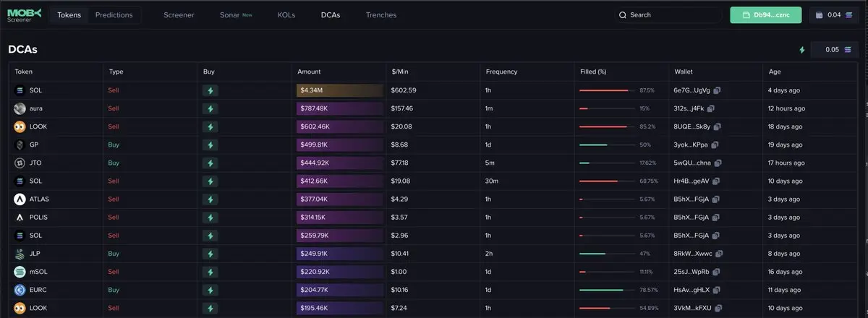Click the DCAs page heading
Screen dimensions: 868x318
click(22, 49)
